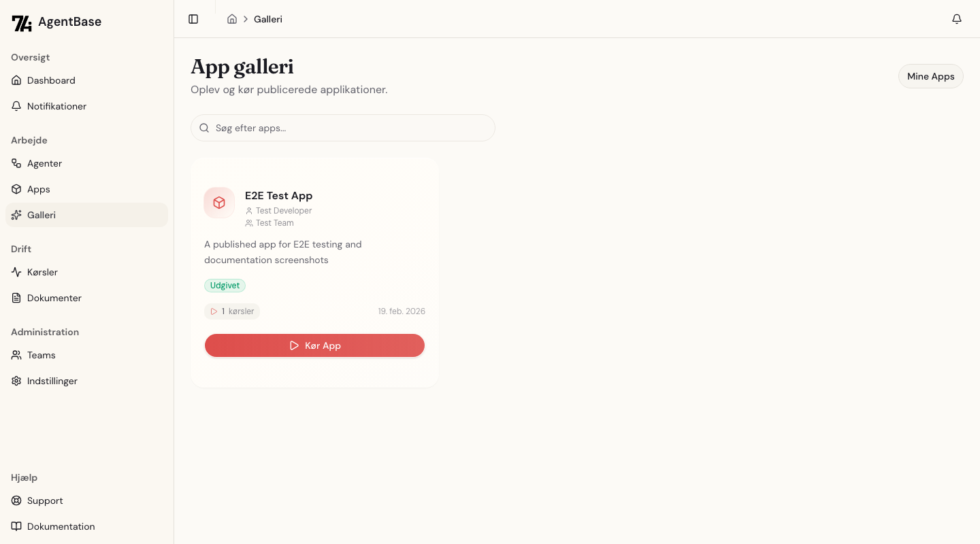Open Teams under Administration
Viewport: 980px width, 544px height.
click(x=41, y=355)
